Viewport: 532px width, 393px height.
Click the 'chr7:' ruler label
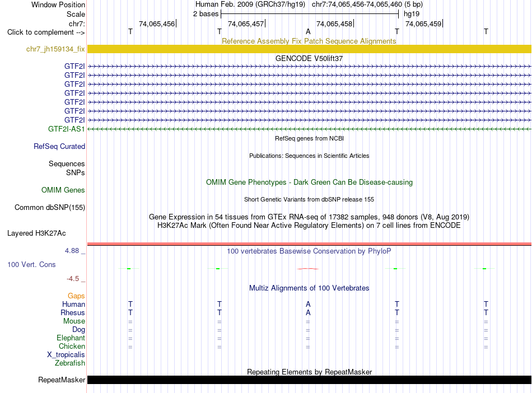coord(77,24)
